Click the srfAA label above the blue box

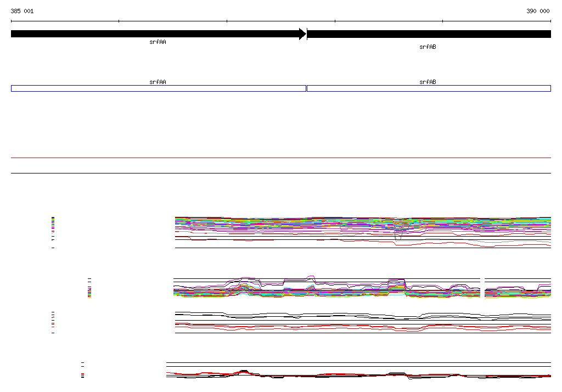(158, 82)
